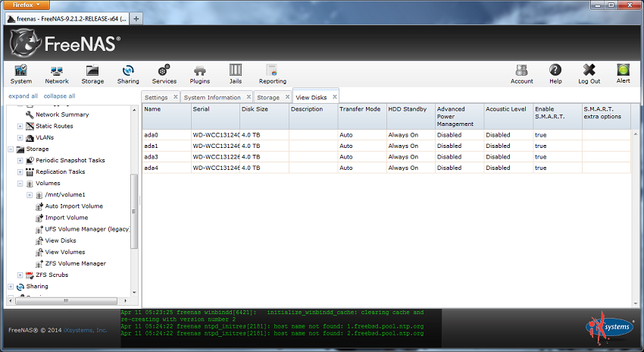
Task: Open the Services gears icon
Action: tap(164, 70)
